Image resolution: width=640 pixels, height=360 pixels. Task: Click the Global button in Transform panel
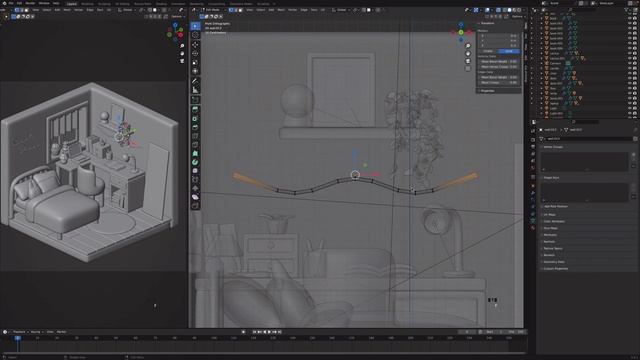coord(488,51)
